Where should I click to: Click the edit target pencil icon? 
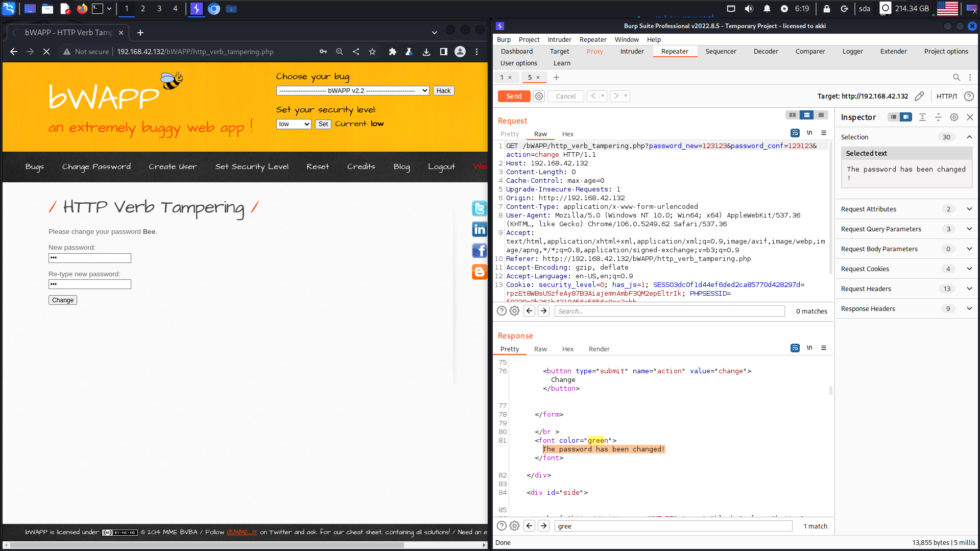point(919,96)
